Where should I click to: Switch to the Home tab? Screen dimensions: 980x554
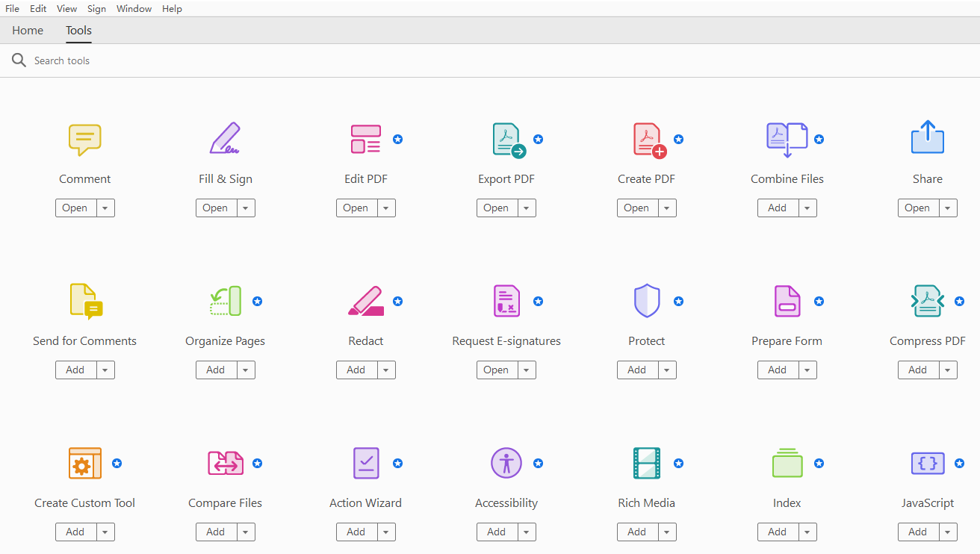pyautogui.click(x=28, y=31)
